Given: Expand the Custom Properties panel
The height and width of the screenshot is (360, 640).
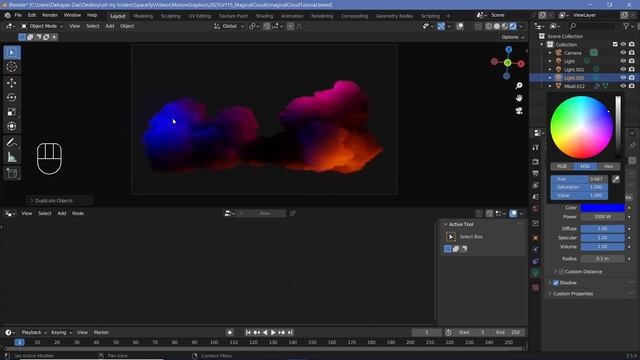Looking at the screenshot, I should coord(572,293).
